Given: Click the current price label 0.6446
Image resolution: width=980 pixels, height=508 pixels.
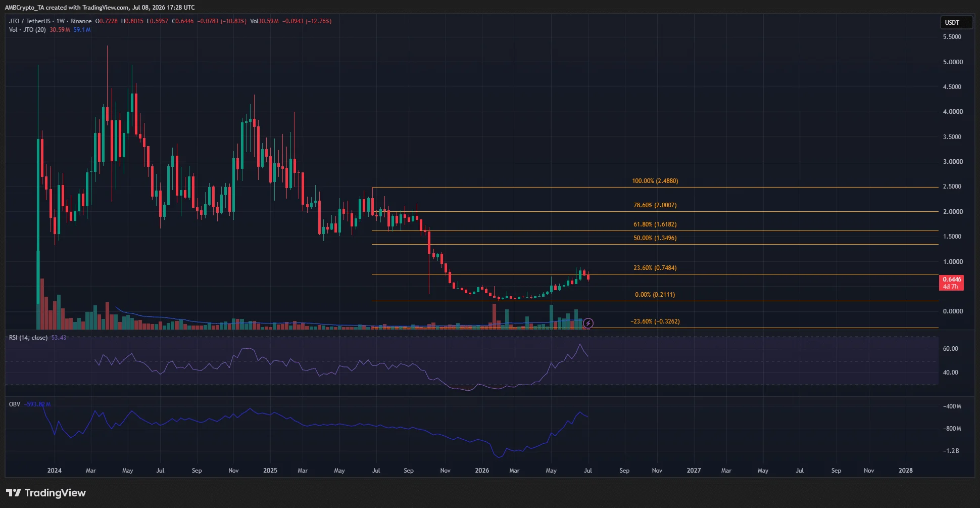Looking at the screenshot, I should (x=951, y=283).
